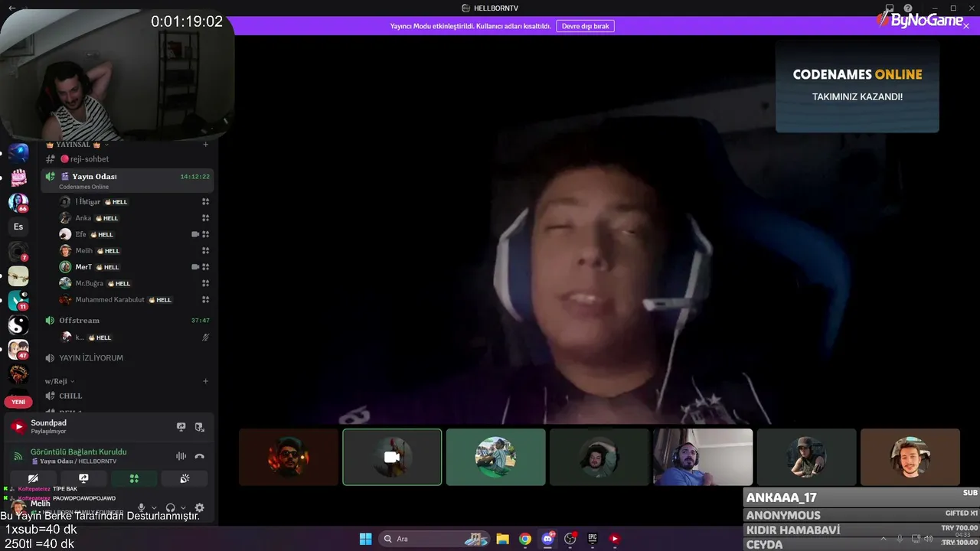Open File Explorer from the taskbar

[x=503, y=539]
